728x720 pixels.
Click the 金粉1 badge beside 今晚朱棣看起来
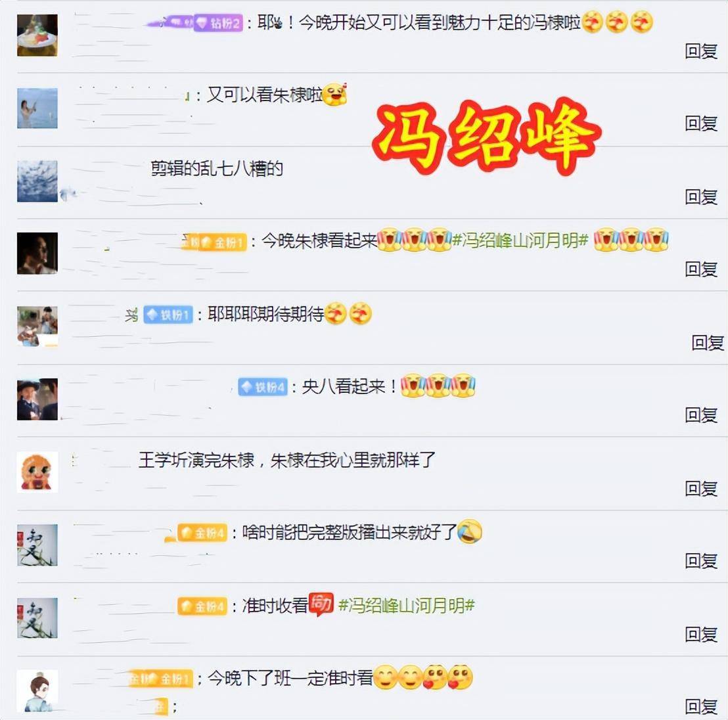222,242
